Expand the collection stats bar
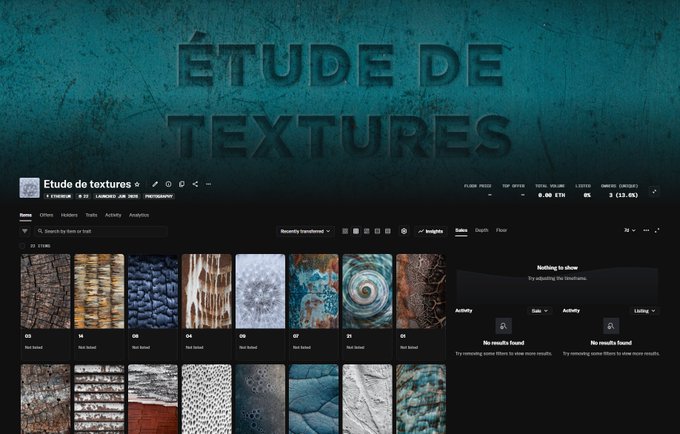Screen dimensions: 680x434 654,191
